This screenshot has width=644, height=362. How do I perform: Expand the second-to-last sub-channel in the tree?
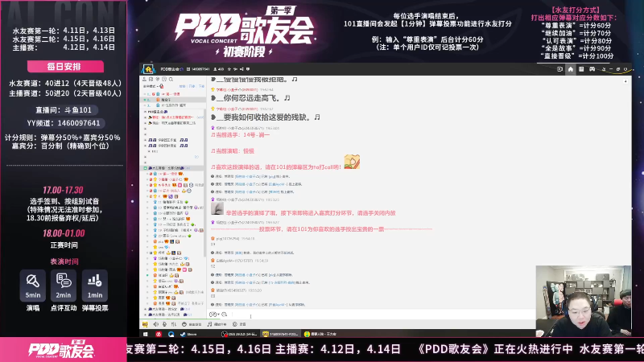coord(145,309)
